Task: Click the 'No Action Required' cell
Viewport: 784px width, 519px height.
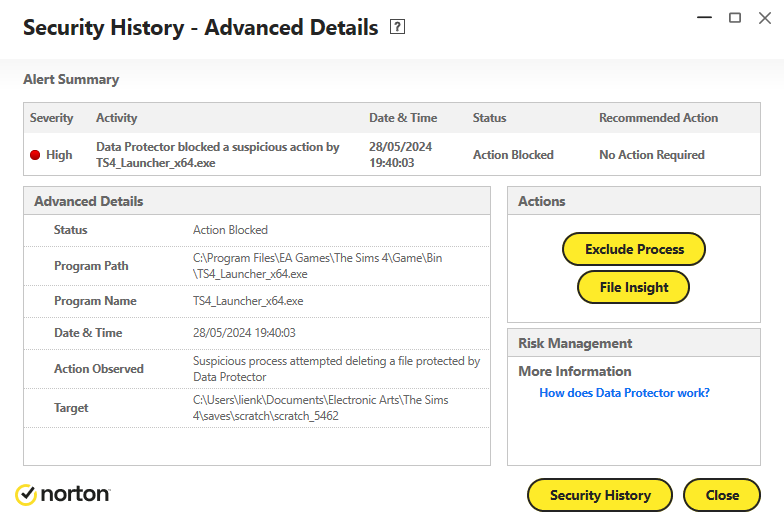Action: point(652,155)
